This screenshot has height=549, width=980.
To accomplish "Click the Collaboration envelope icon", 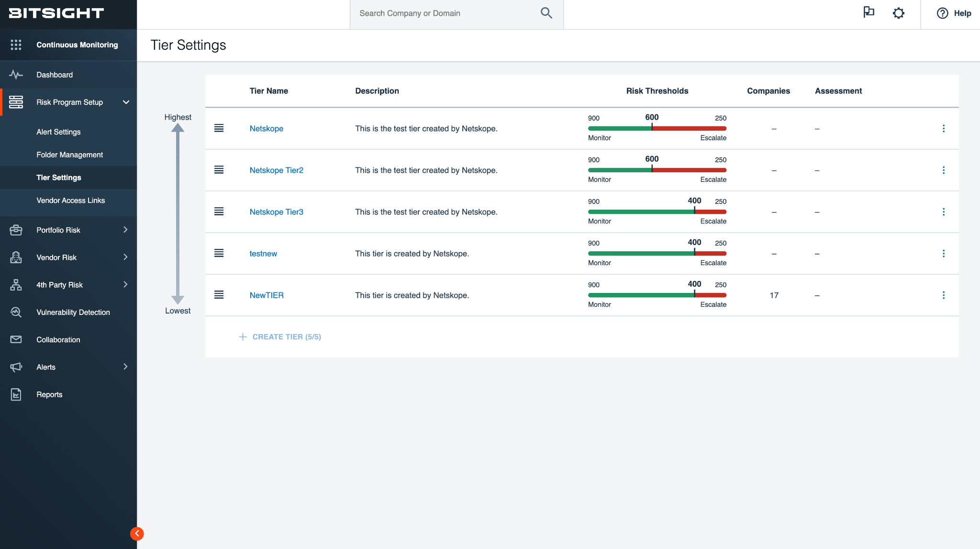I will (x=16, y=339).
